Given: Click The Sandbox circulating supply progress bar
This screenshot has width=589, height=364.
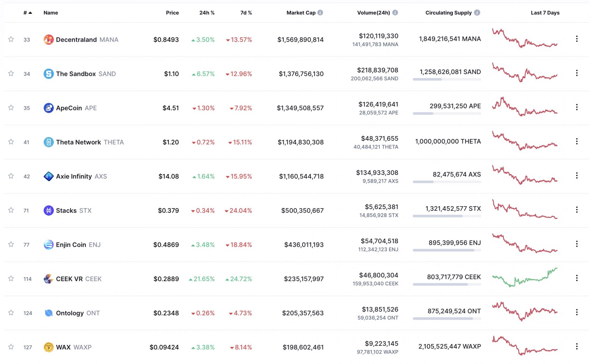Looking at the screenshot, I should [x=447, y=79].
